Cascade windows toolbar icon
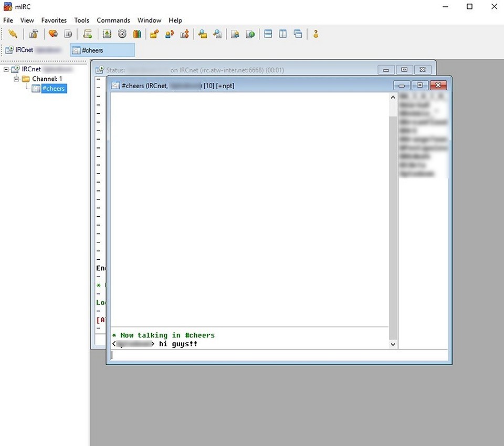 (298, 34)
